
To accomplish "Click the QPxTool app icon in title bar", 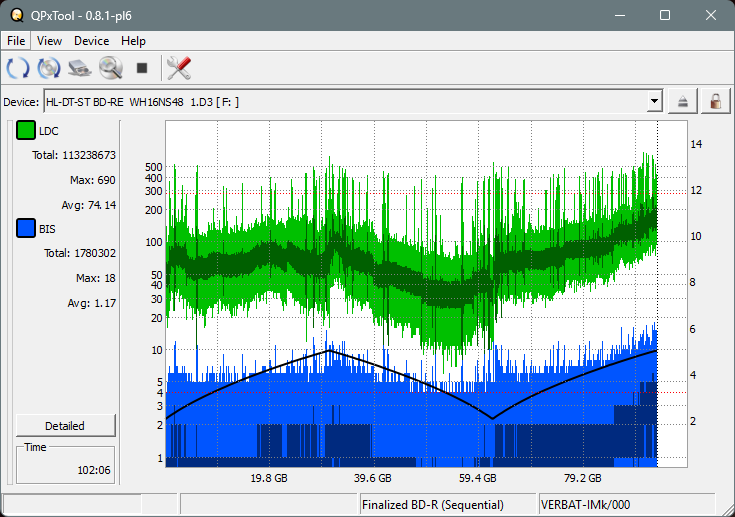I will coord(17,15).
